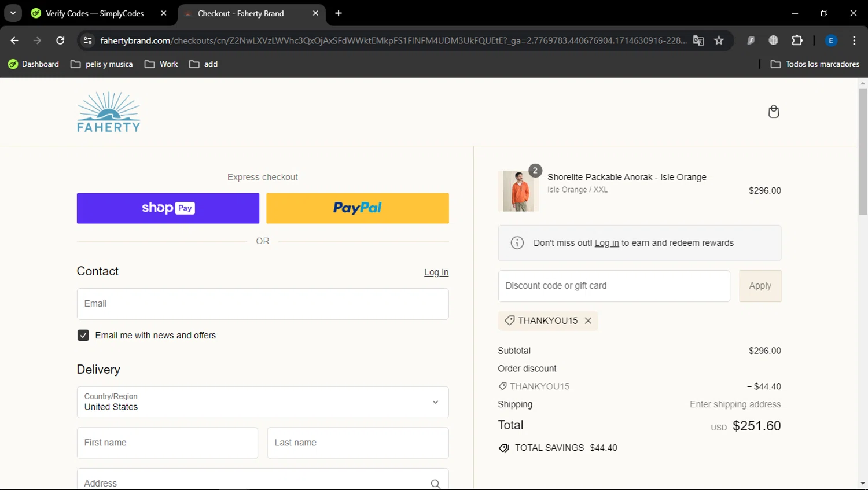
Task: Click the Log in link next to Contact
Action: (436, 272)
